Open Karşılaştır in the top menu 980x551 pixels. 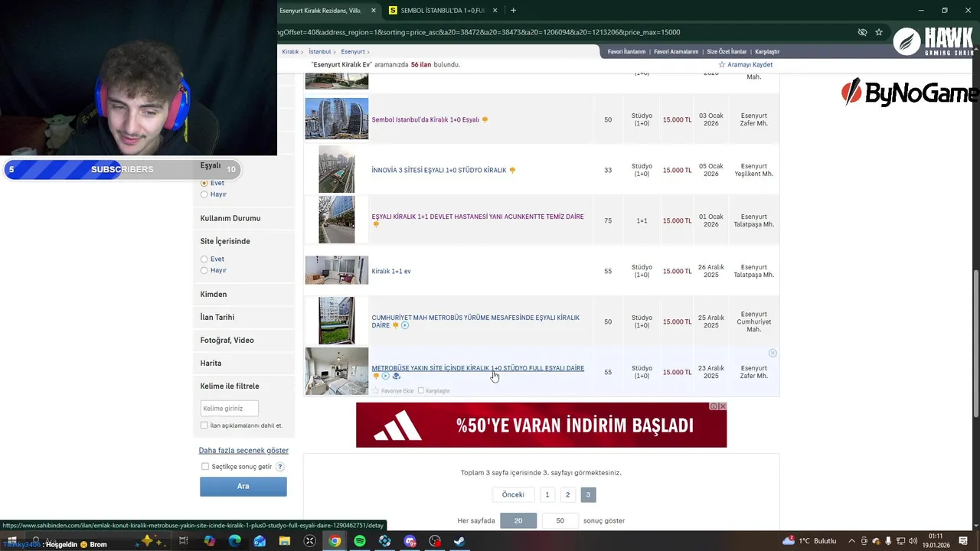click(x=767, y=52)
